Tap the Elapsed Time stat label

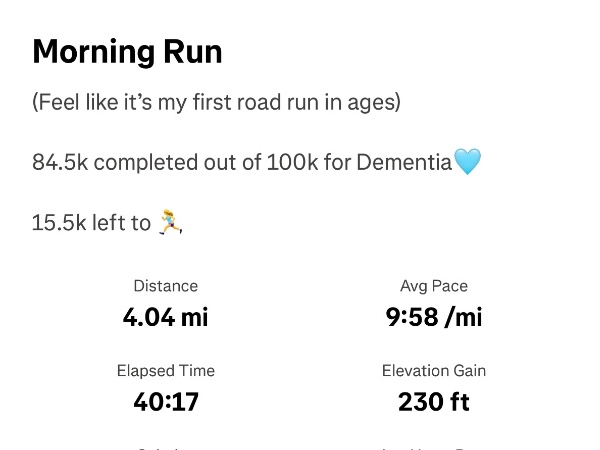(165, 370)
